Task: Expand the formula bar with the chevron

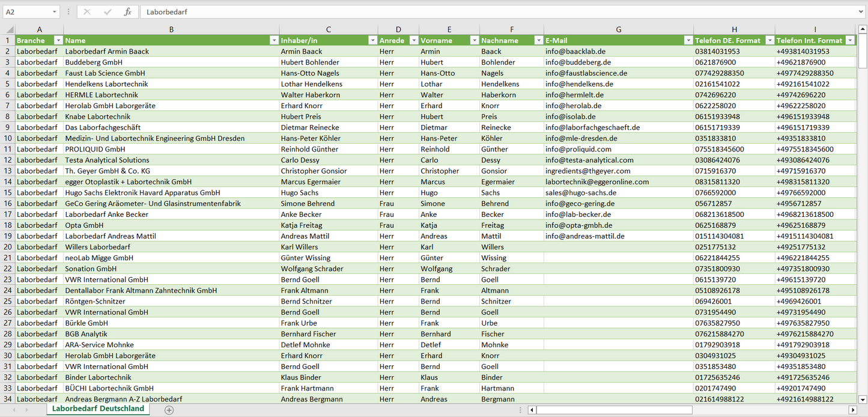Action: point(862,12)
